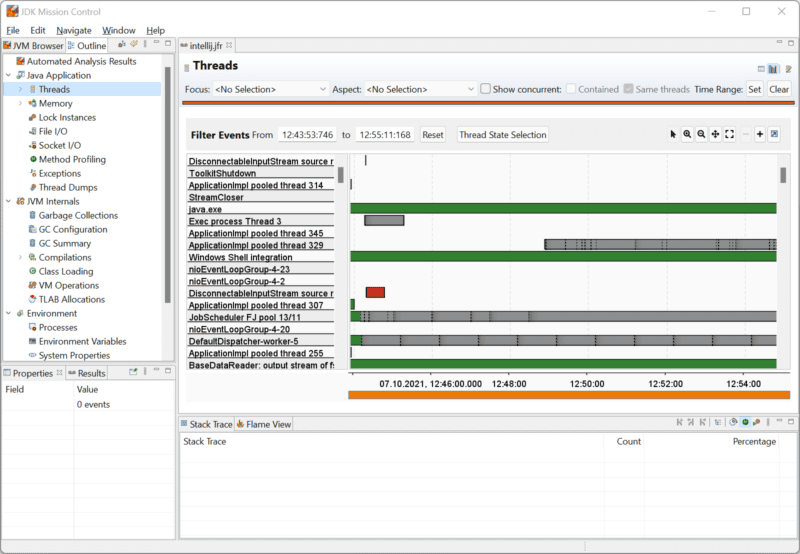Select the DefaultDispatcher-worker-5 thread row
Viewport: 800px width, 554px height.
coord(260,341)
